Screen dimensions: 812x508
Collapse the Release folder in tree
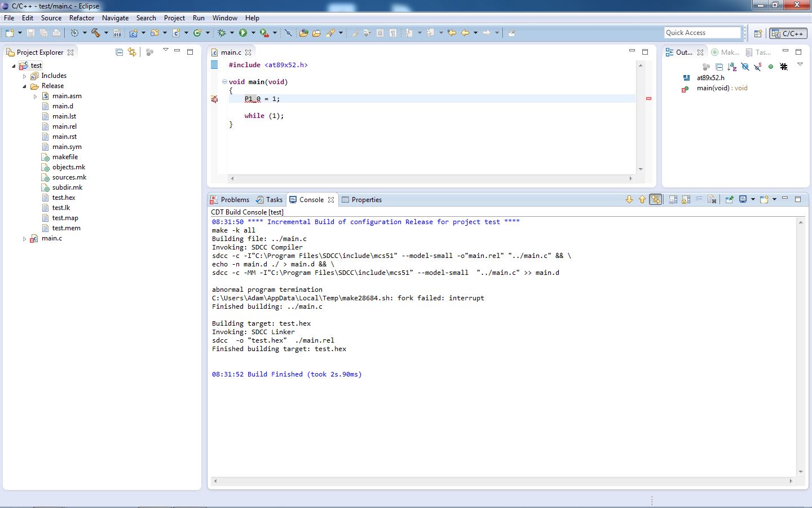tap(24, 86)
